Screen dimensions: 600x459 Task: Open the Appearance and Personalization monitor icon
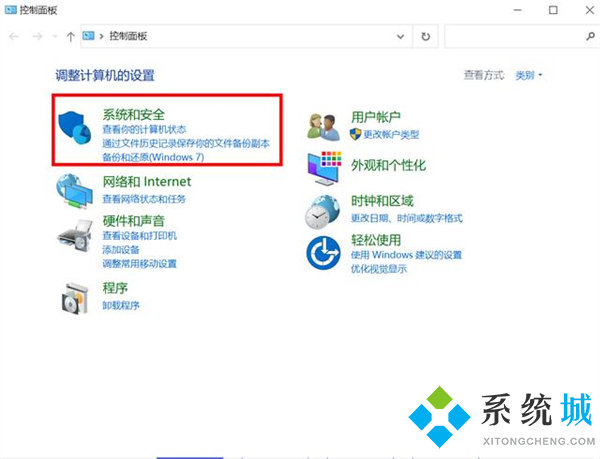324,168
